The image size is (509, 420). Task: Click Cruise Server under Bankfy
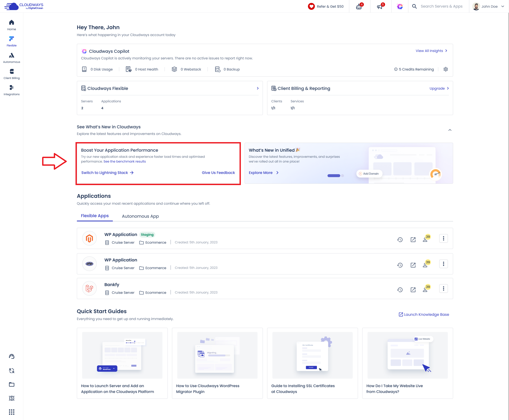pos(120,293)
